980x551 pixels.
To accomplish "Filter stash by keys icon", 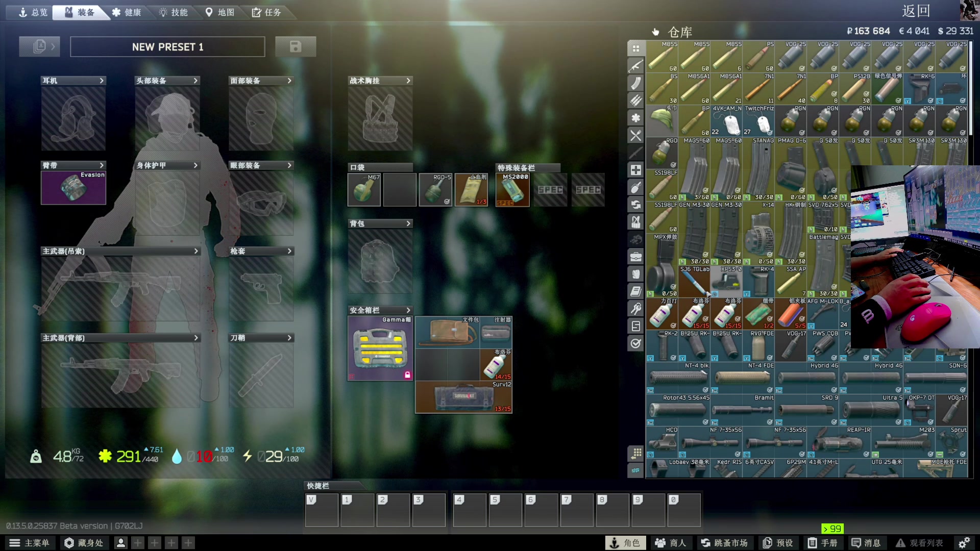I will pyautogui.click(x=635, y=309).
